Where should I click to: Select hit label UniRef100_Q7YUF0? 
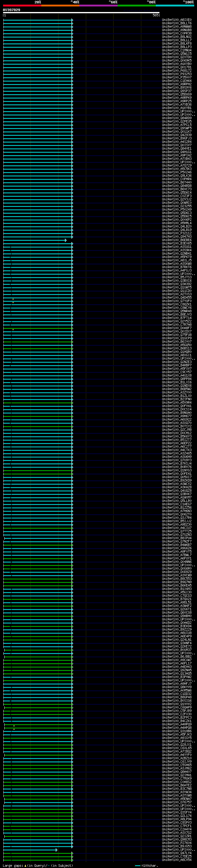[177, 301]
